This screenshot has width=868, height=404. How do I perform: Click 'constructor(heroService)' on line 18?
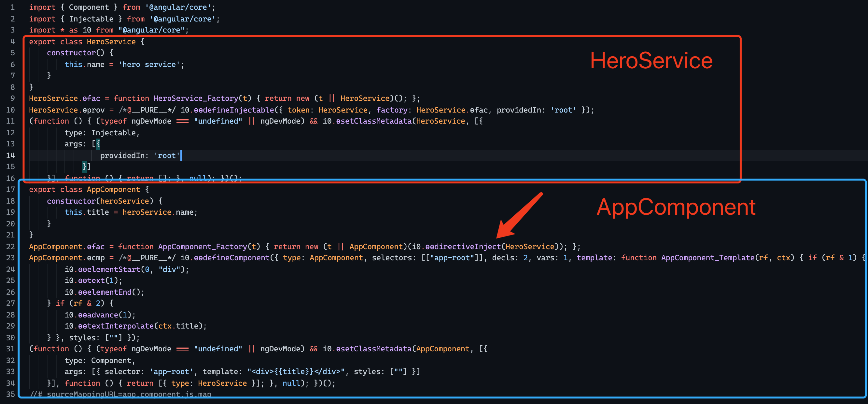[100, 201]
